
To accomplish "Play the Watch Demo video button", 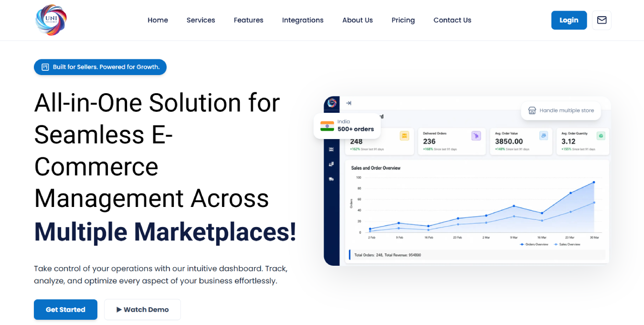I will [x=142, y=310].
